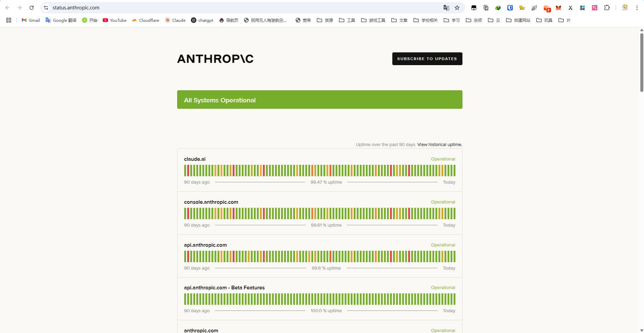Click console.anthropic.com component name

pos(211,202)
